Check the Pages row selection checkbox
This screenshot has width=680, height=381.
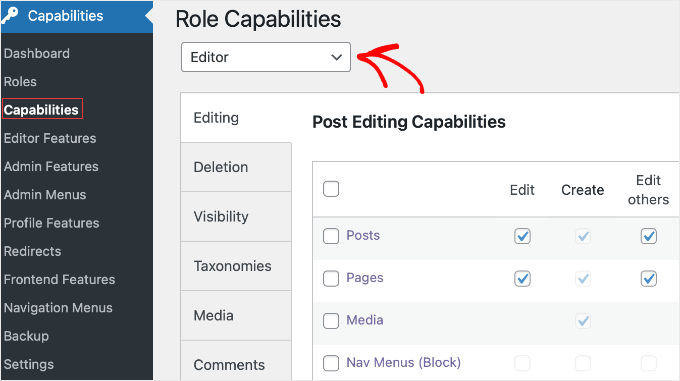point(331,279)
